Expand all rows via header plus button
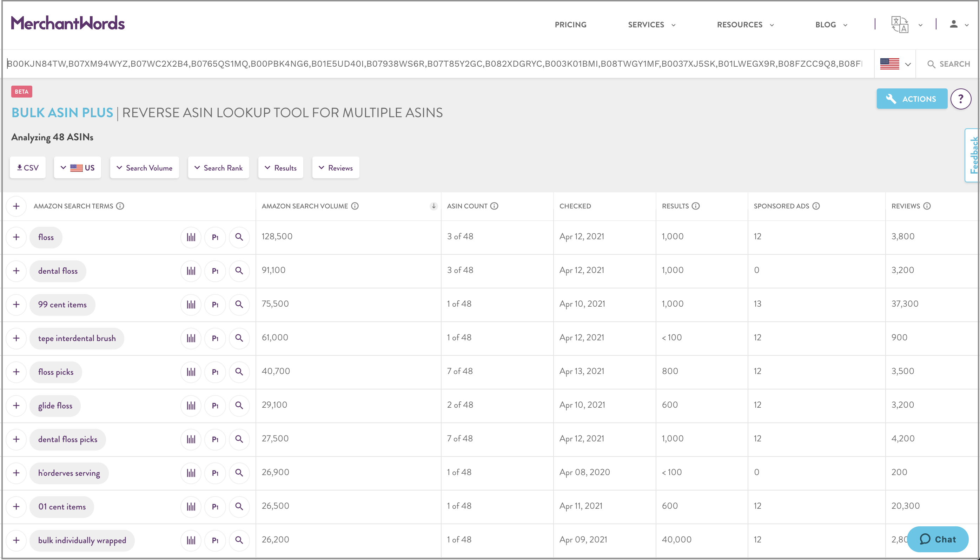 pyautogui.click(x=16, y=206)
